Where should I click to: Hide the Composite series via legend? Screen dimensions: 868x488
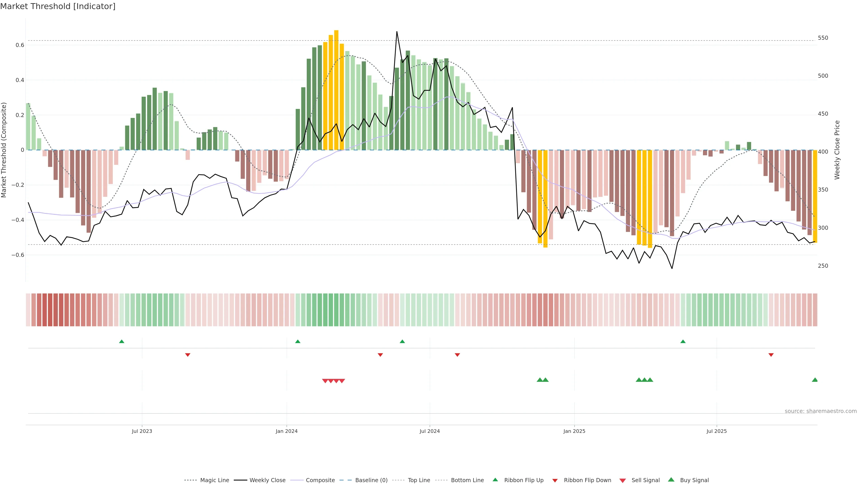320,480
